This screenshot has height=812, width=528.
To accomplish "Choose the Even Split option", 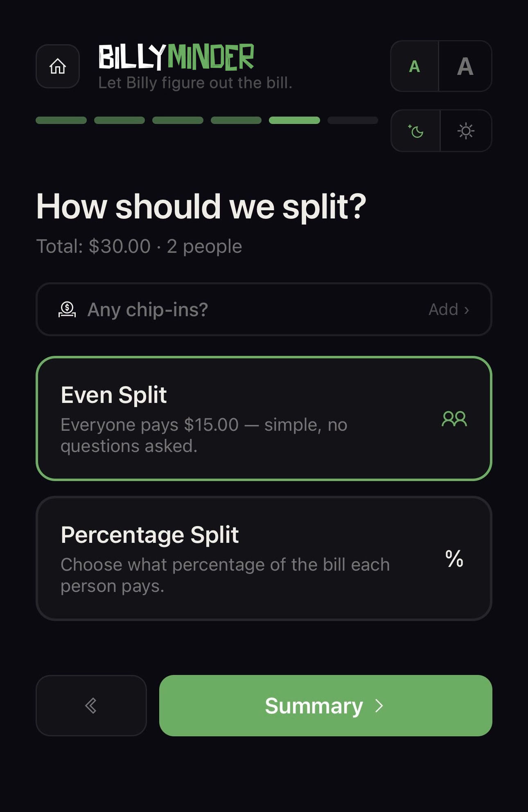I will click(264, 418).
